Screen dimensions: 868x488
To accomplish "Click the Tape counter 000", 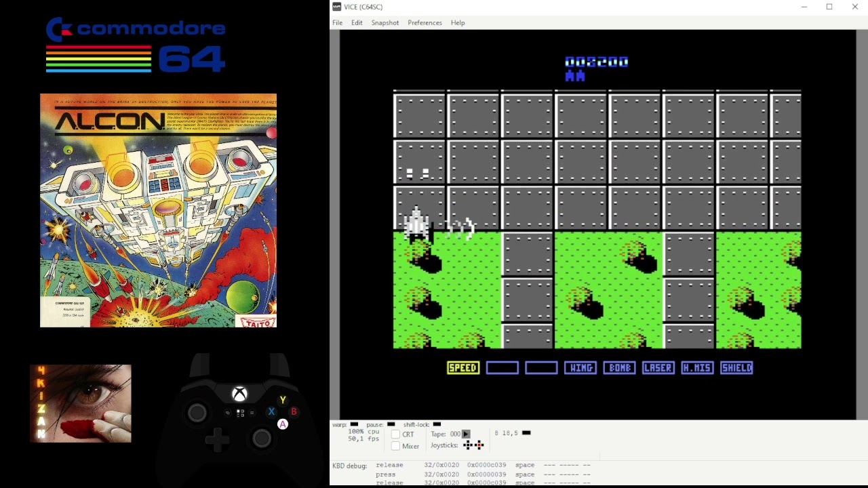I will (455, 434).
